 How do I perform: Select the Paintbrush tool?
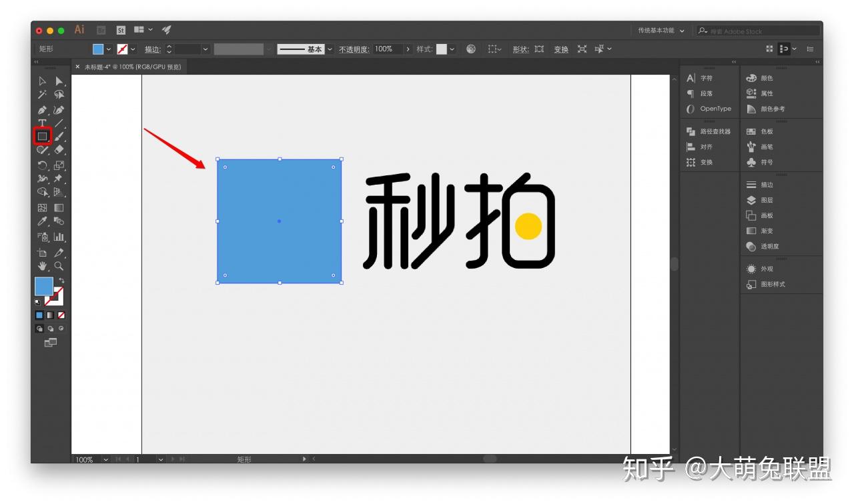click(59, 136)
